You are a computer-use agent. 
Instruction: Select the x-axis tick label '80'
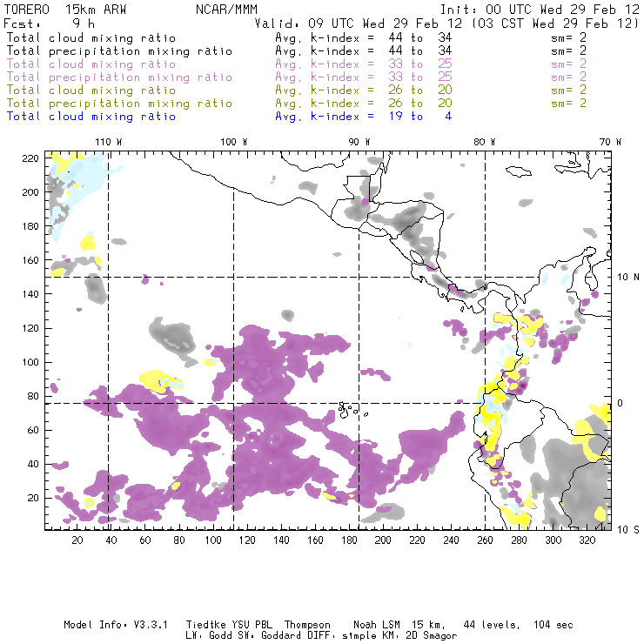(x=179, y=540)
